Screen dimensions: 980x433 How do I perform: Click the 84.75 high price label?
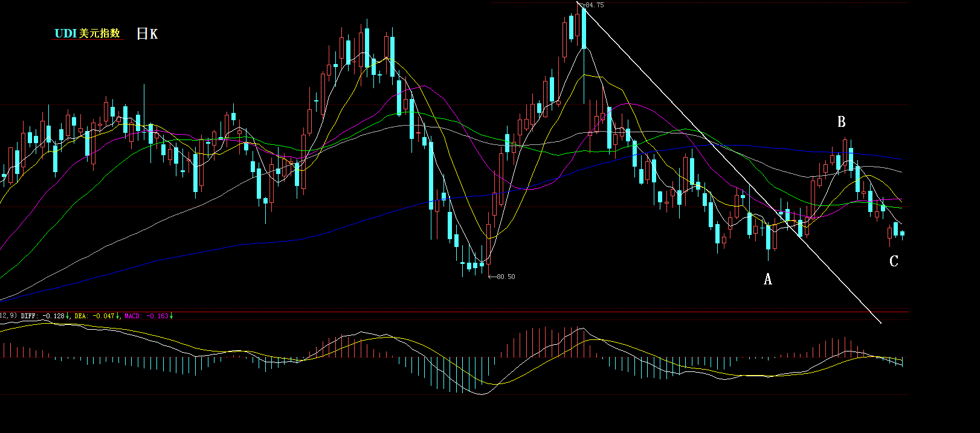click(x=595, y=5)
